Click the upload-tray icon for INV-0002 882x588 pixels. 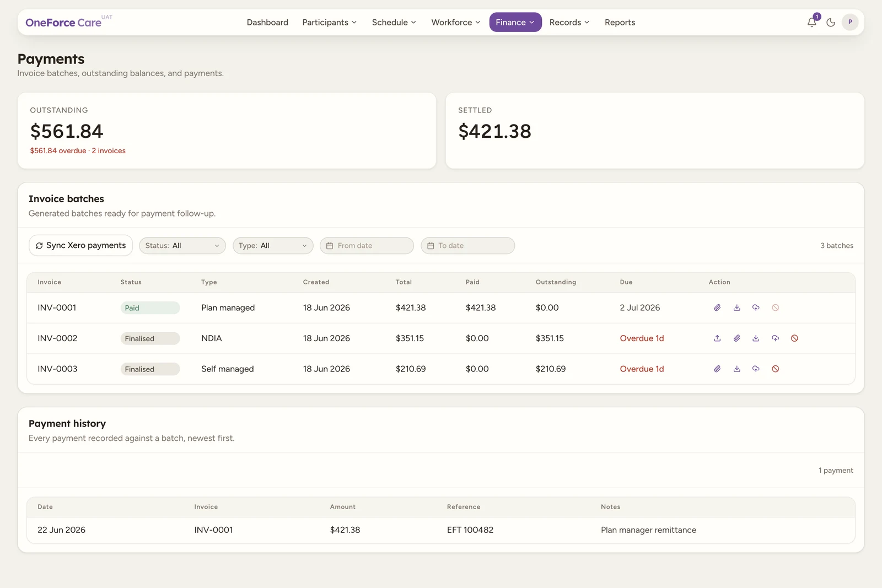tap(717, 338)
